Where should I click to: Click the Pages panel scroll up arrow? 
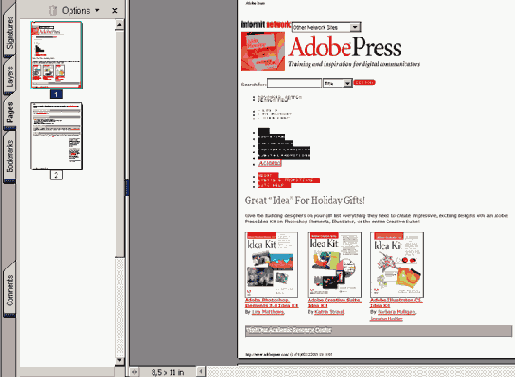pos(120,24)
